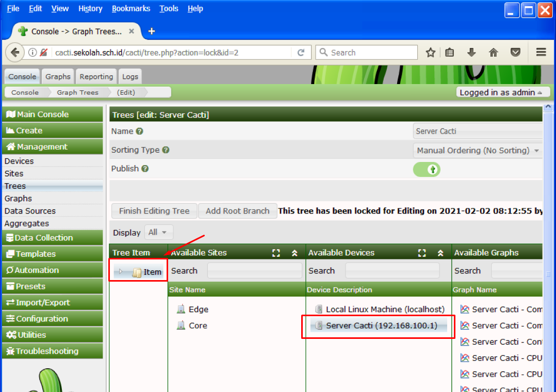The image size is (556, 392).
Task: Click the Available Sites search field
Action: tap(254, 271)
